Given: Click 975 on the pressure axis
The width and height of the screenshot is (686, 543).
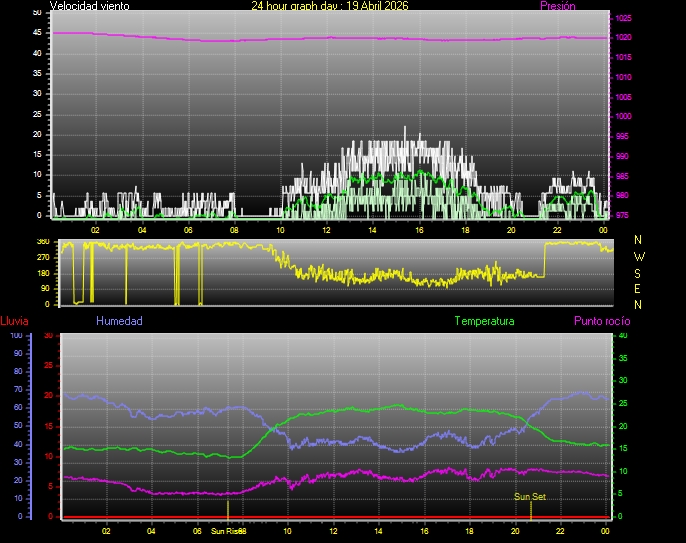Looking at the screenshot, I should pyautogui.click(x=623, y=215).
